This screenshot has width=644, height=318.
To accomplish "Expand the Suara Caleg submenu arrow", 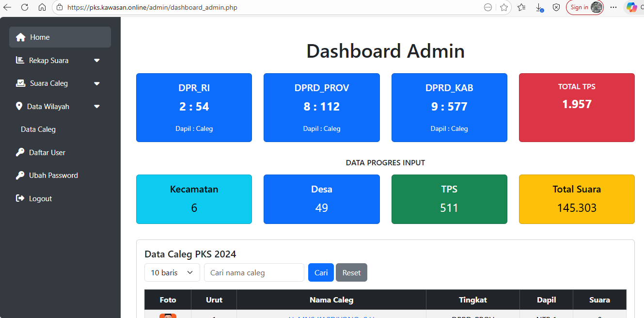I will pyautogui.click(x=97, y=83).
